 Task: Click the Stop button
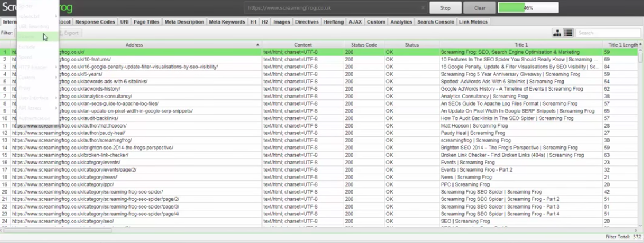pos(445,8)
